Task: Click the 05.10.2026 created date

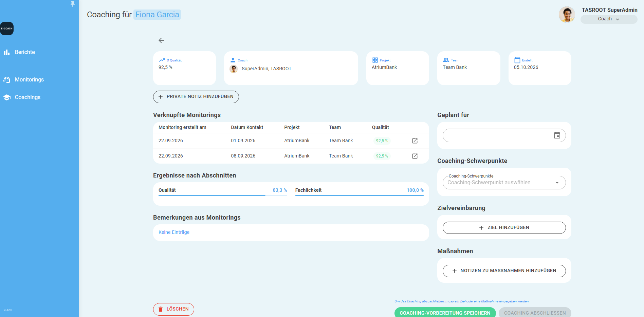Action: point(526,68)
